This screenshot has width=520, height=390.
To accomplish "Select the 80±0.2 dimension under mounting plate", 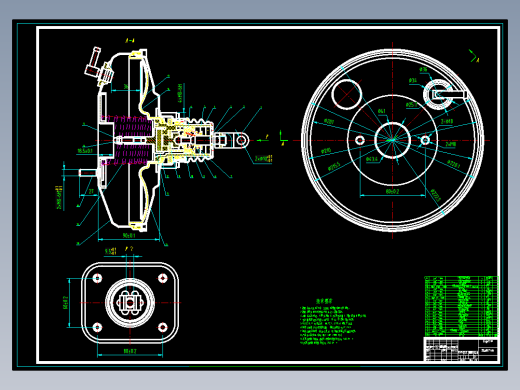I will point(130,351).
